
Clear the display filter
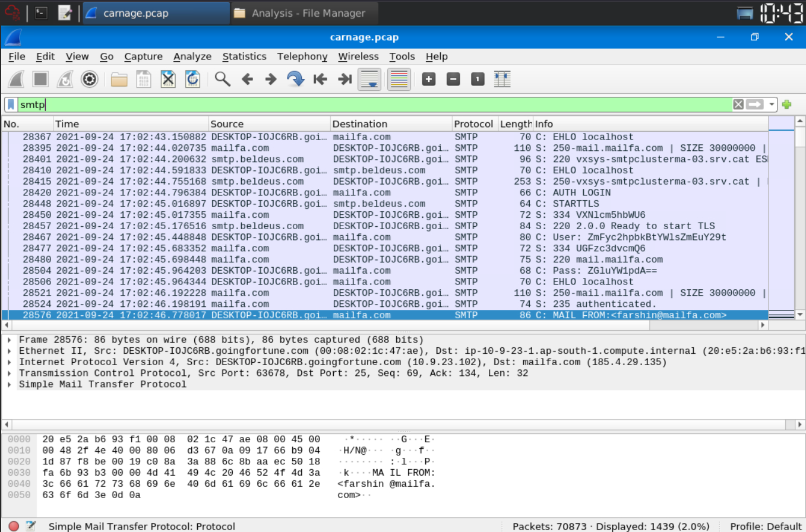point(738,104)
